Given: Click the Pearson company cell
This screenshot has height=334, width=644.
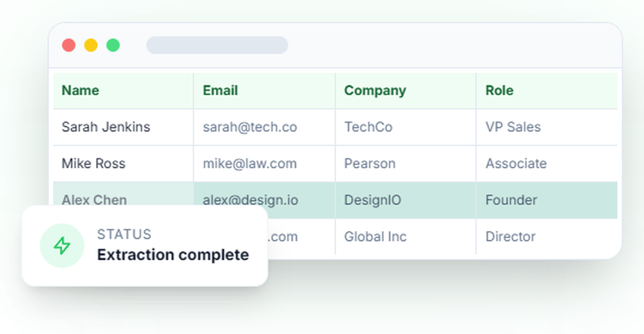Looking at the screenshot, I should click(370, 163).
